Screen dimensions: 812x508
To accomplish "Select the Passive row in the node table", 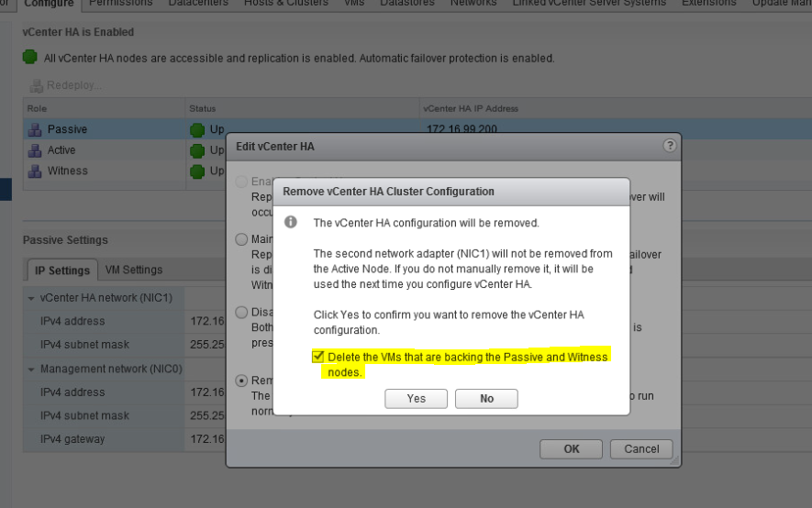I will click(x=417, y=128).
